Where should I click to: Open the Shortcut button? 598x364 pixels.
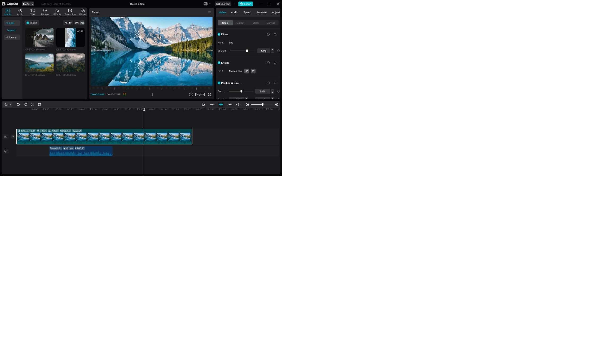click(x=223, y=4)
